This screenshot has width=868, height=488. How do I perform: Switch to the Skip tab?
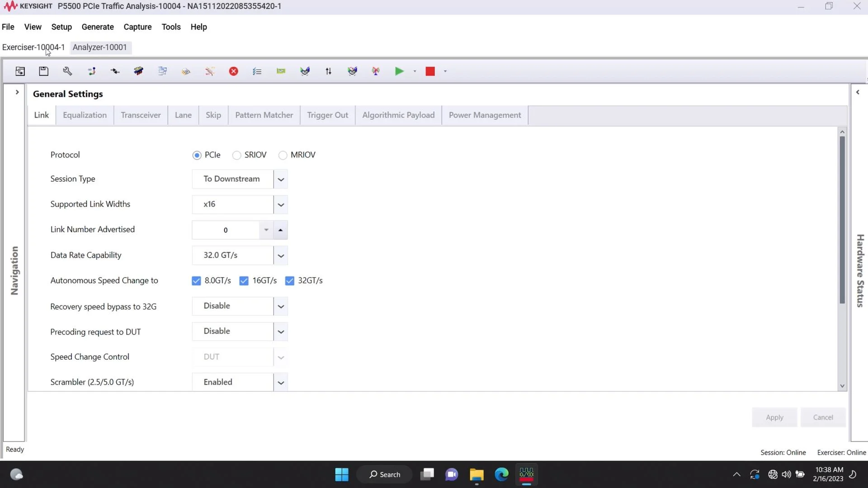point(213,115)
